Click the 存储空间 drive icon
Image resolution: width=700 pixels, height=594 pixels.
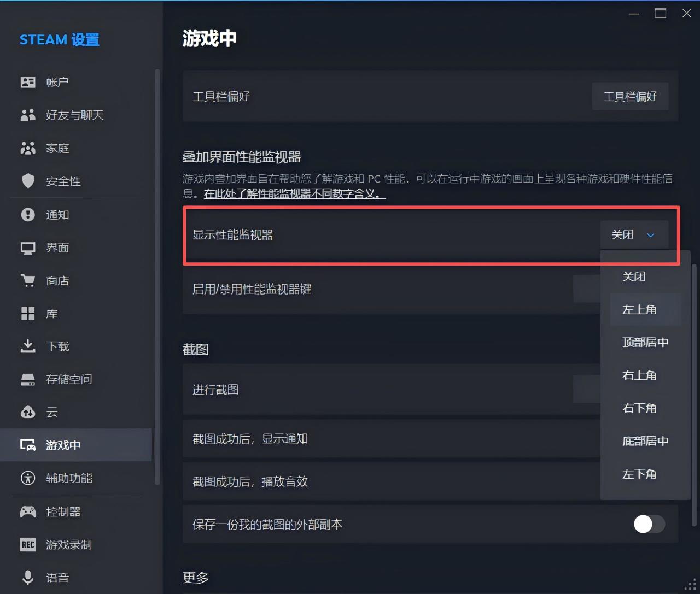coord(28,379)
